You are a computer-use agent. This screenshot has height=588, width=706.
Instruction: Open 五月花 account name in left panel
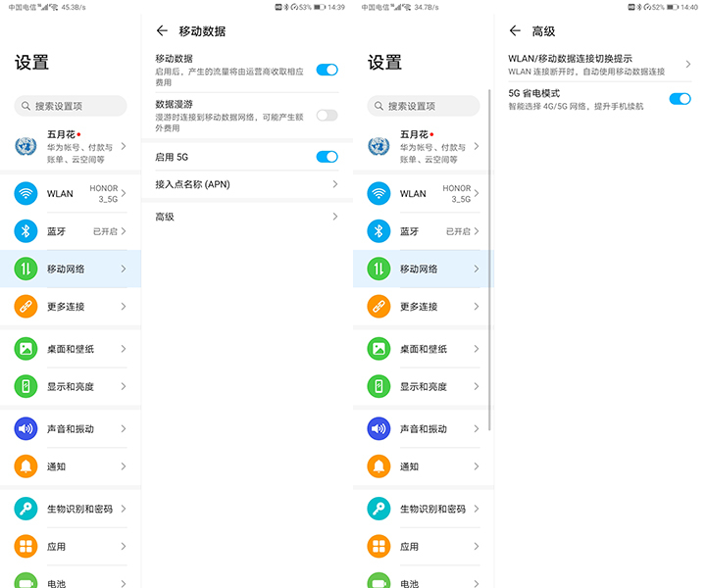point(61,134)
